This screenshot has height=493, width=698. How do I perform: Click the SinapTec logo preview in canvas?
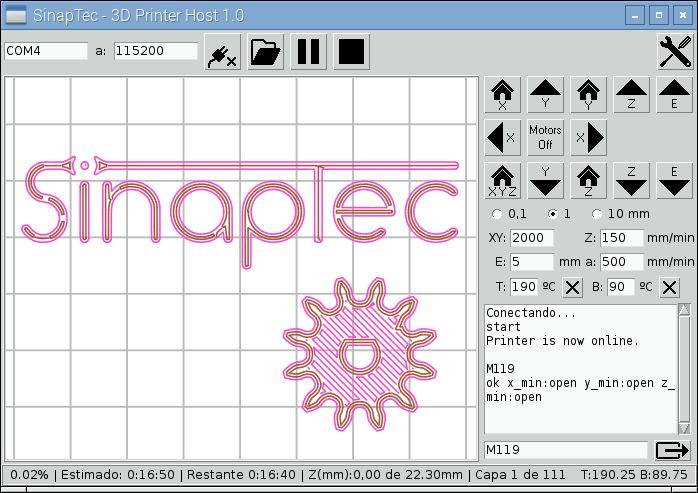[x=240, y=212]
